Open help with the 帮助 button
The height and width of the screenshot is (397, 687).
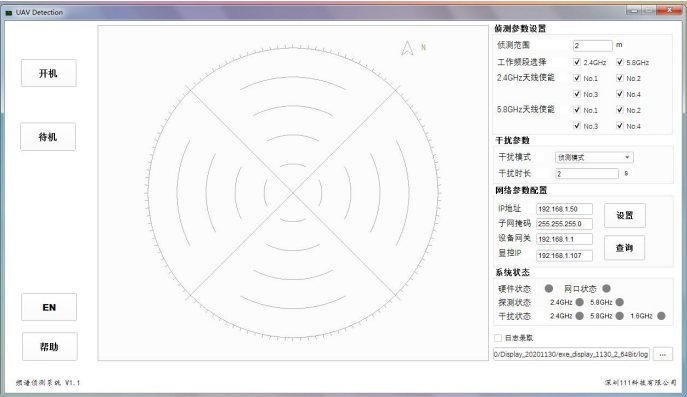click(50, 347)
